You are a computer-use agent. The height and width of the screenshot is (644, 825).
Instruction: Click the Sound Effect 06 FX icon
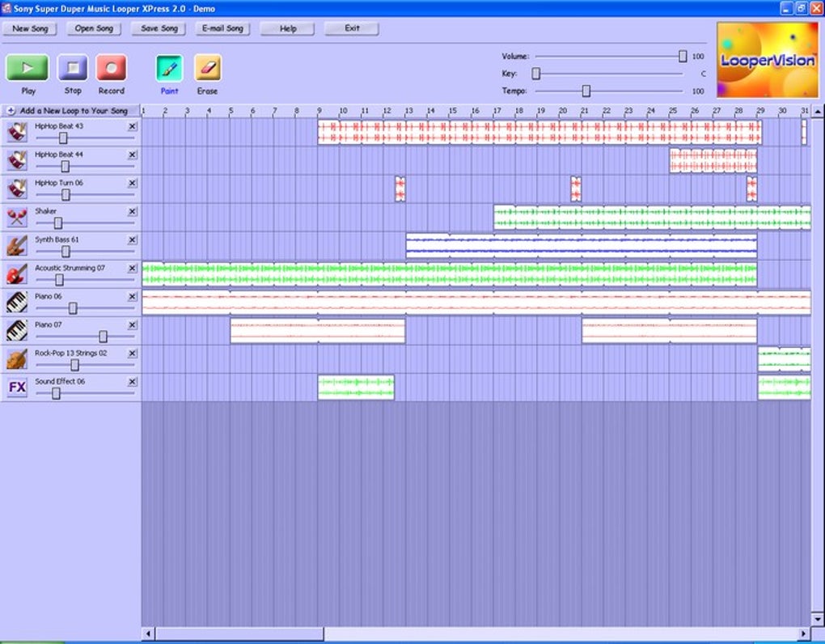coord(17,388)
